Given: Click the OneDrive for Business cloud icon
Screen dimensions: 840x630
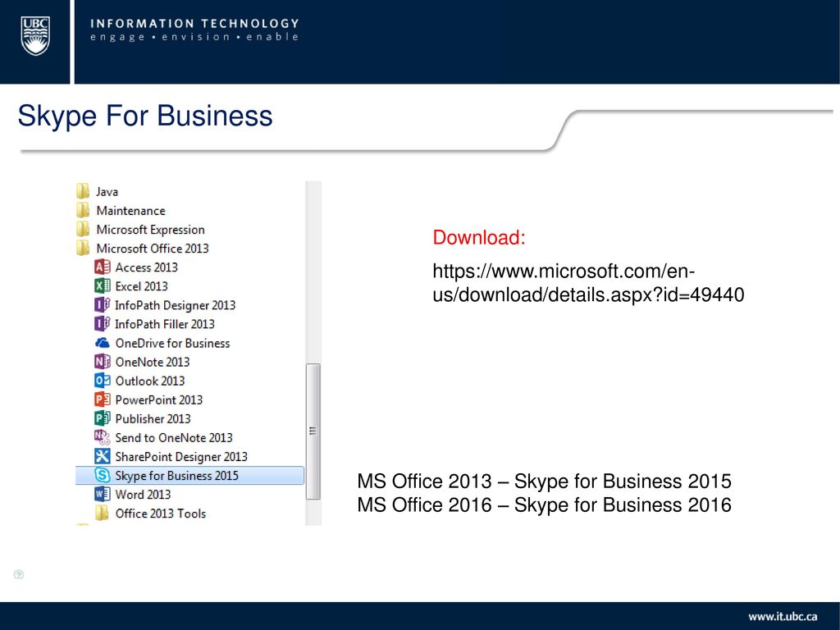Looking at the screenshot, I should (103, 343).
